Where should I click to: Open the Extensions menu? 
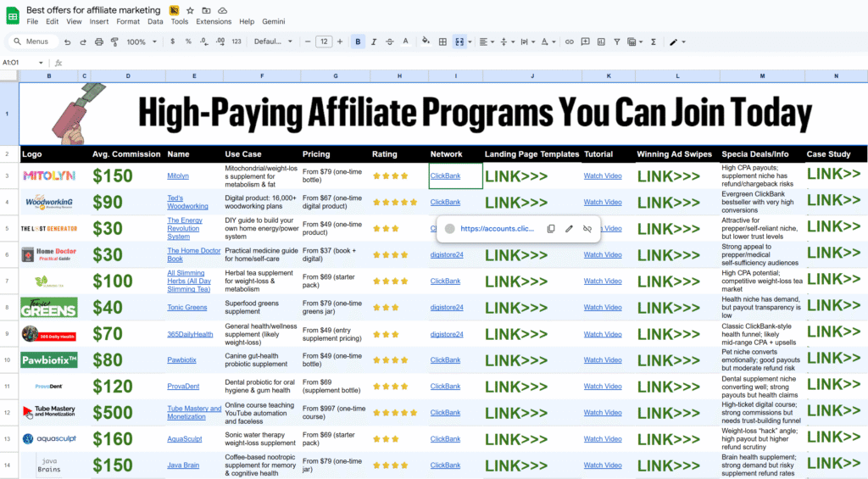coord(214,21)
